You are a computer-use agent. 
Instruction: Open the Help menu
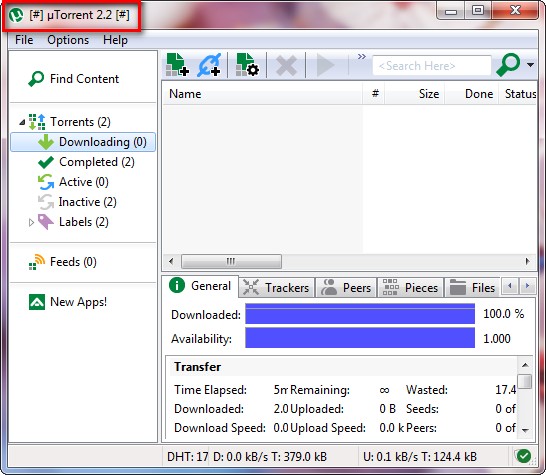coord(115,40)
